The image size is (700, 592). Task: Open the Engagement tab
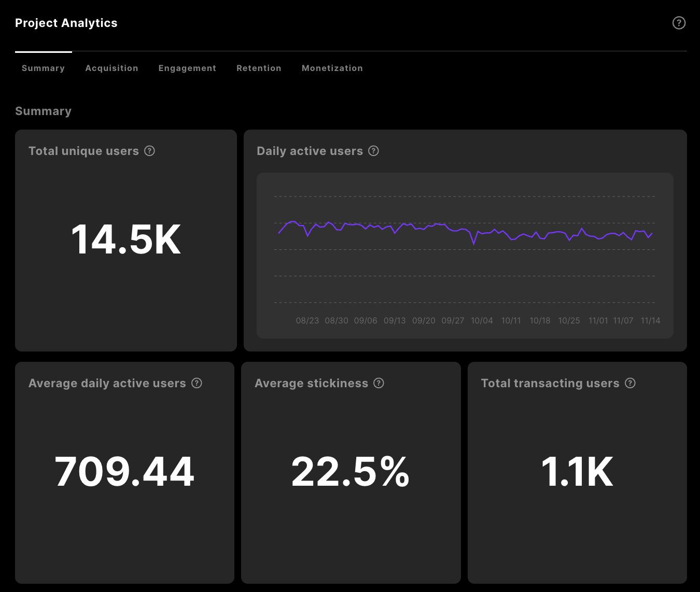coord(187,68)
